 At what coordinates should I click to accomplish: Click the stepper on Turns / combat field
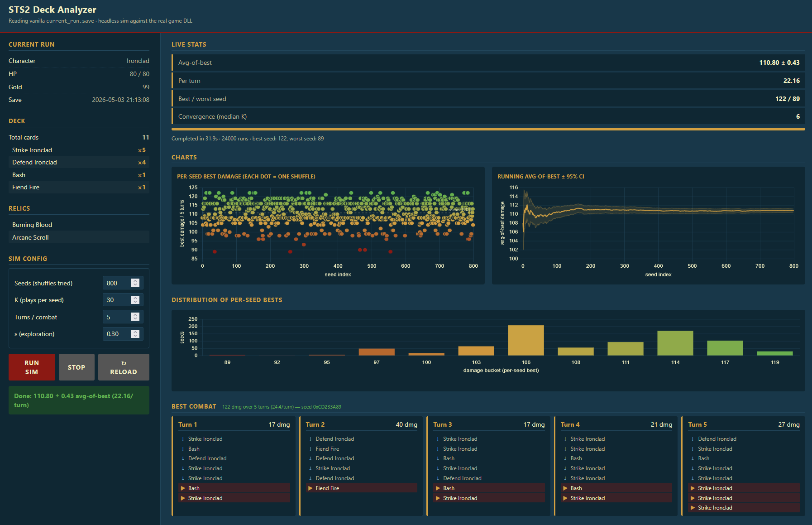pos(135,317)
